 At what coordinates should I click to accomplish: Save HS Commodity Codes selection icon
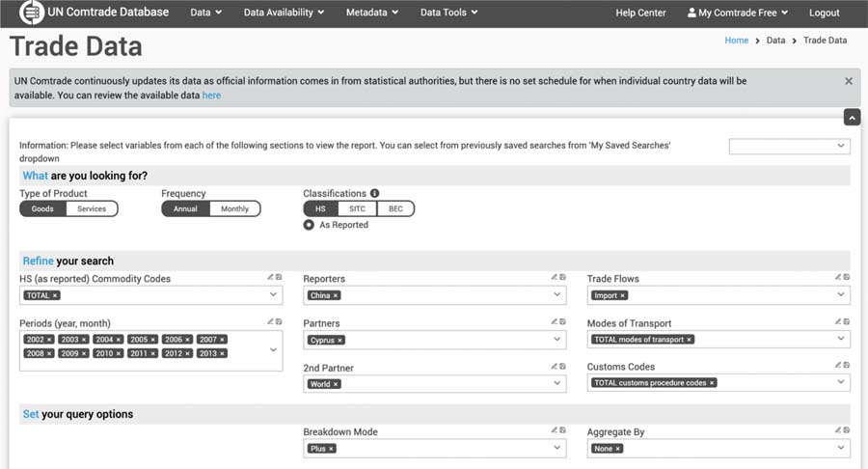pos(279,277)
